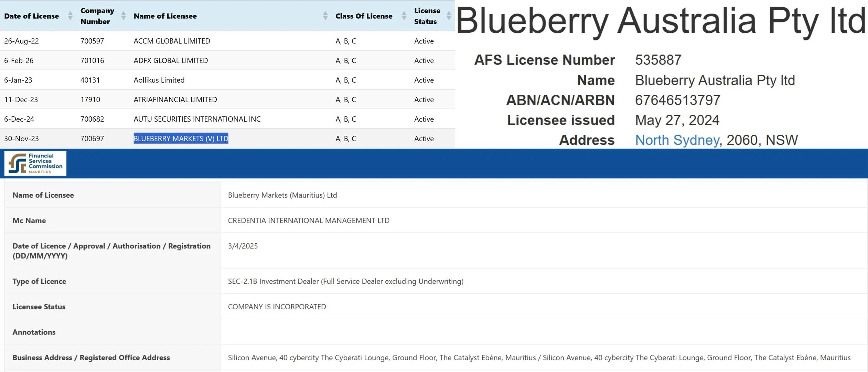The height and width of the screenshot is (372, 868).
Task: Follow the North Sydney address link
Action: pos(677,140)
